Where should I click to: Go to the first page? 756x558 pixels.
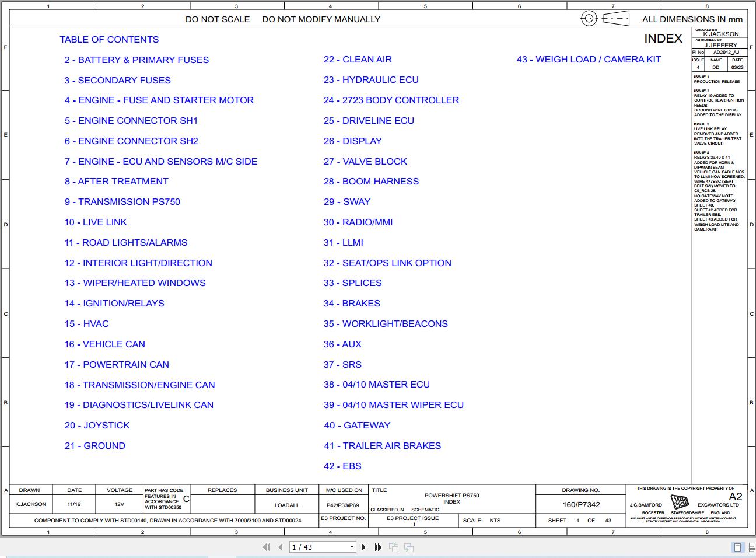pos(267,547)
